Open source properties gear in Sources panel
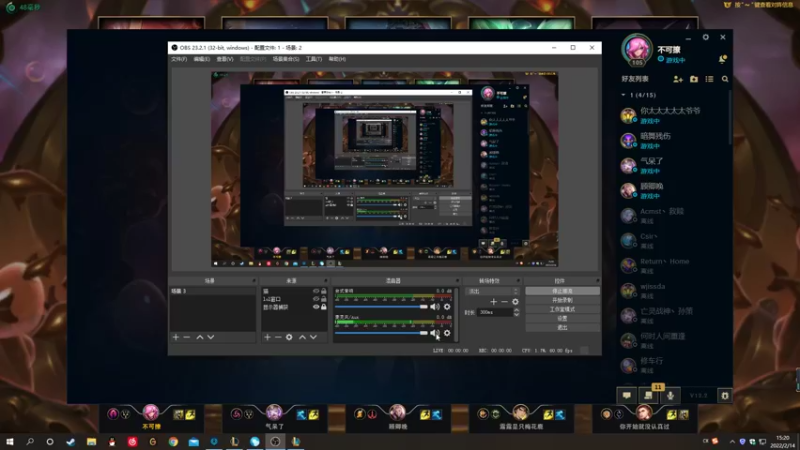This screenshot has height=450, width=800. (289, 337)
